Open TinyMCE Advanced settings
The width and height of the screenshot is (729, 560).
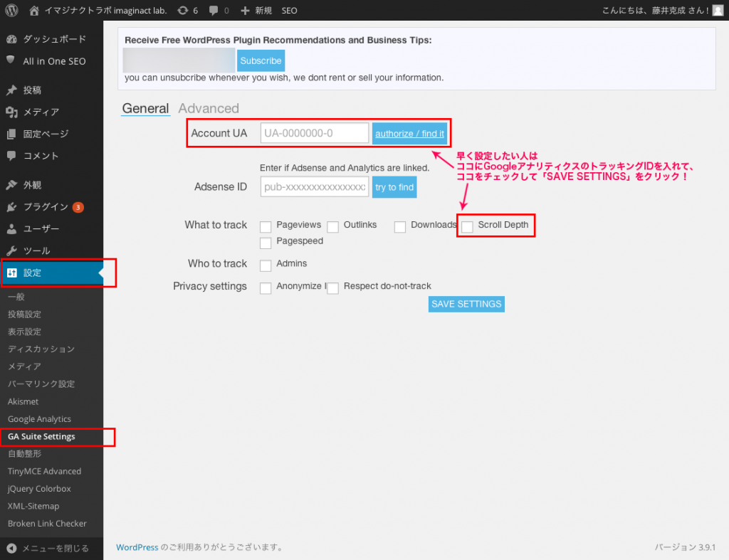pos(45,471)
